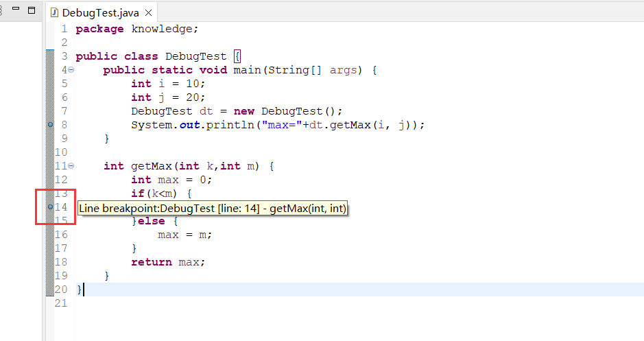Minimize the left-side view panel
The image size is (644, 341).
coord(16,10)
